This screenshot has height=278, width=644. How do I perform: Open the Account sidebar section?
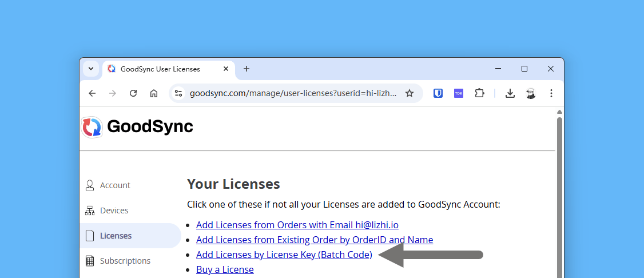click(x=115, y=185)
